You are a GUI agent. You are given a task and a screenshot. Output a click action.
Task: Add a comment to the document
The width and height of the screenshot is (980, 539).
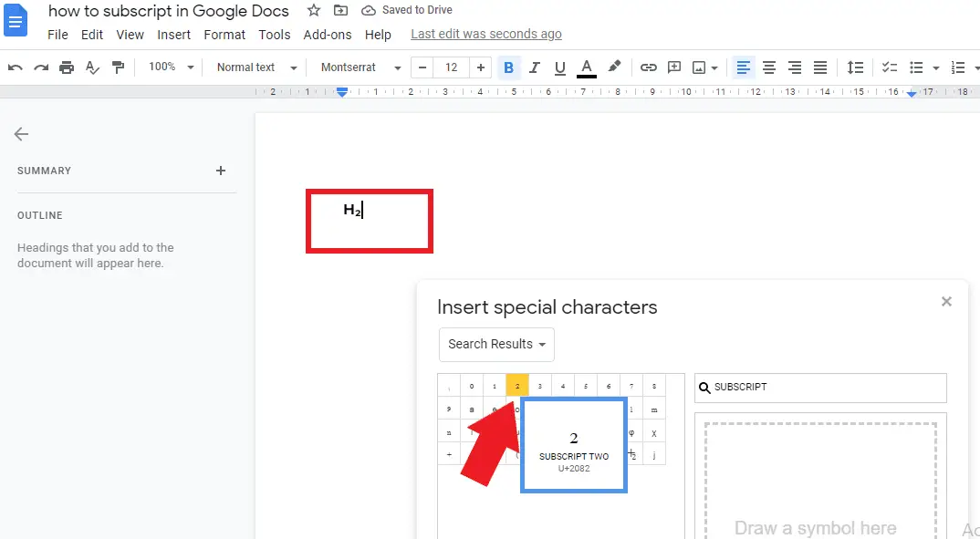coord(673,67)
